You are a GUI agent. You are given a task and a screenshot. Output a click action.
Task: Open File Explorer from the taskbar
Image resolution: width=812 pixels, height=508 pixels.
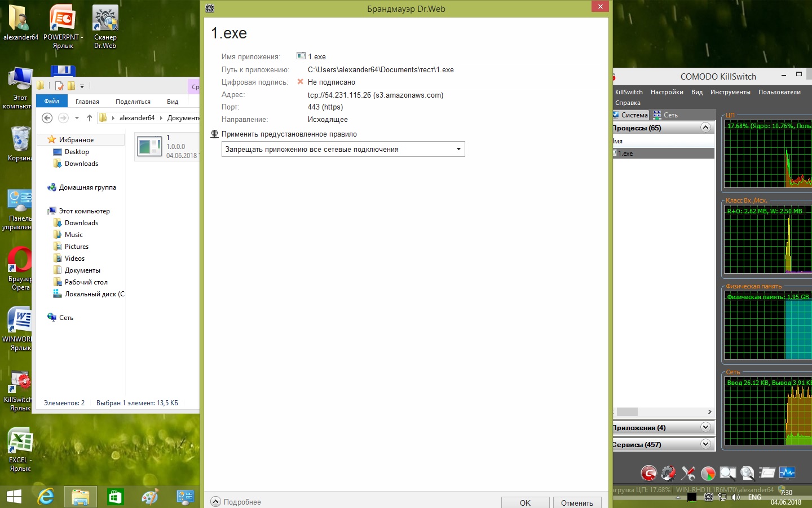(81, 497)
